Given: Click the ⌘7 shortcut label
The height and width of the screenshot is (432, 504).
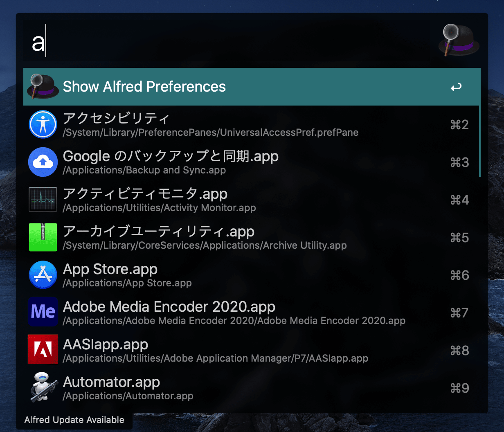Looking at the screenshot, I should tap(459, 313).
